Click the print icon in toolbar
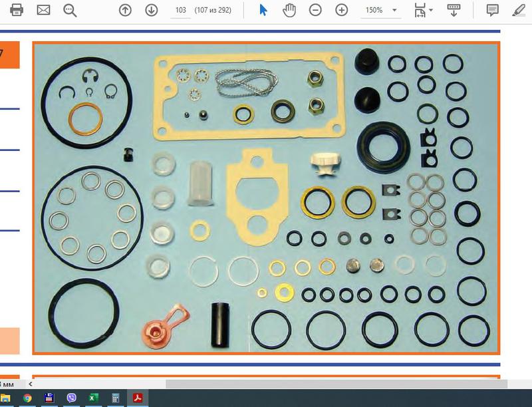This screenshot has width=532, height=407. coord(17,10)
